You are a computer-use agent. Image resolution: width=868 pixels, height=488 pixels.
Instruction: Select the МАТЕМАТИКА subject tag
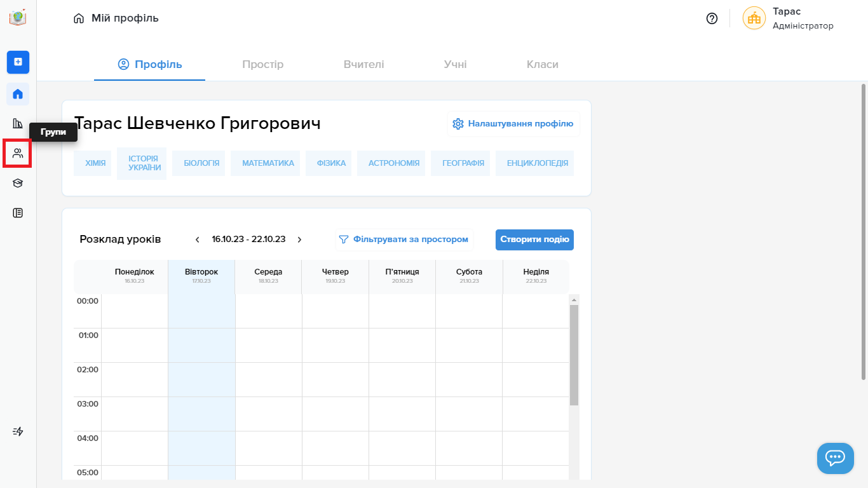pos(268,163)
